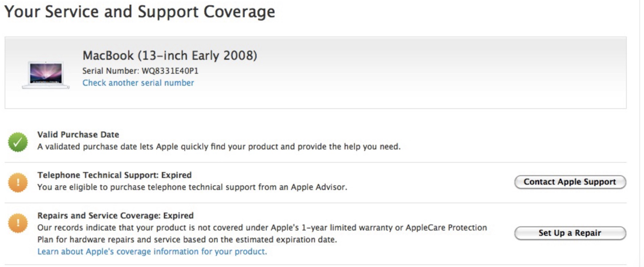
Task: Click the 1-year limited warranty paragraph
Action: pos(262,227)
